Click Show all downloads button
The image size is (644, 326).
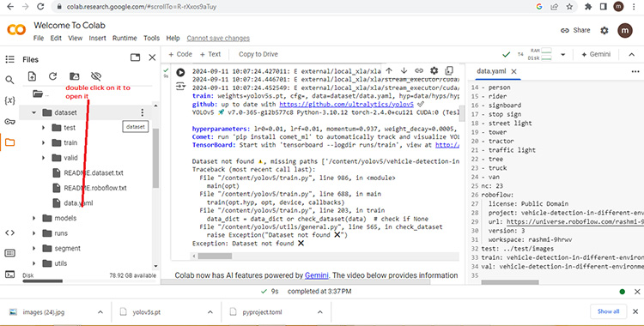(608, 311)
